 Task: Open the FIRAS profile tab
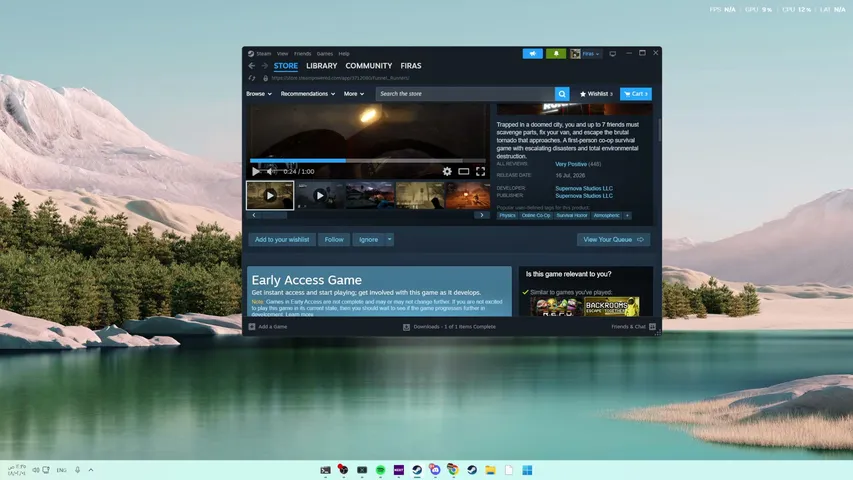(x=411, y=66)
